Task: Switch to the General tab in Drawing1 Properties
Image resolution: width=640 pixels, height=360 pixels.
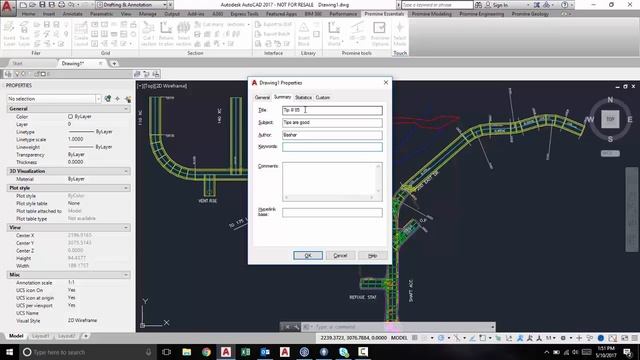Action: [x=262, y=98]
